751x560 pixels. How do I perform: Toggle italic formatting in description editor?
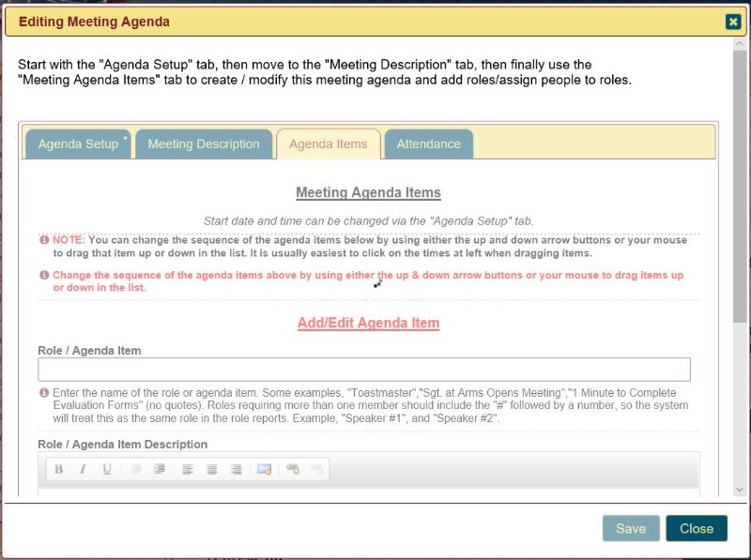tap(83, 469)
